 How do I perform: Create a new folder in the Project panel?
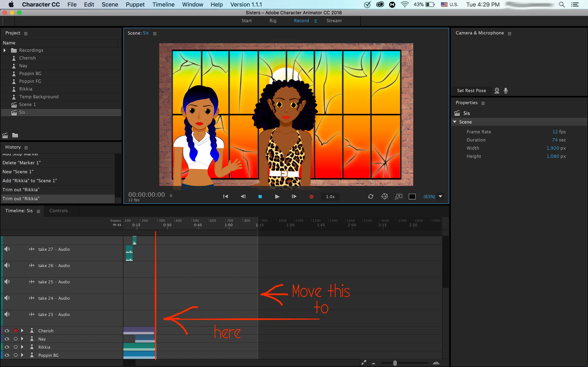click(x=15, y=135)
